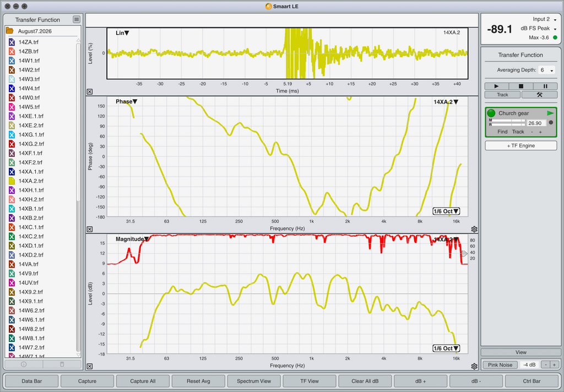
Task: Open the Averaging Depth dropdown
Action: [x=547, y=70]
